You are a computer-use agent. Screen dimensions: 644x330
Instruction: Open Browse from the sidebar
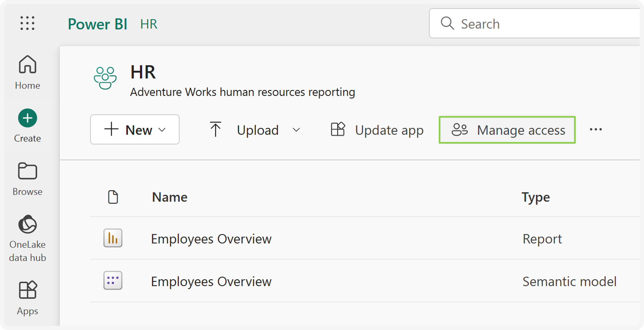coord(27,171)
